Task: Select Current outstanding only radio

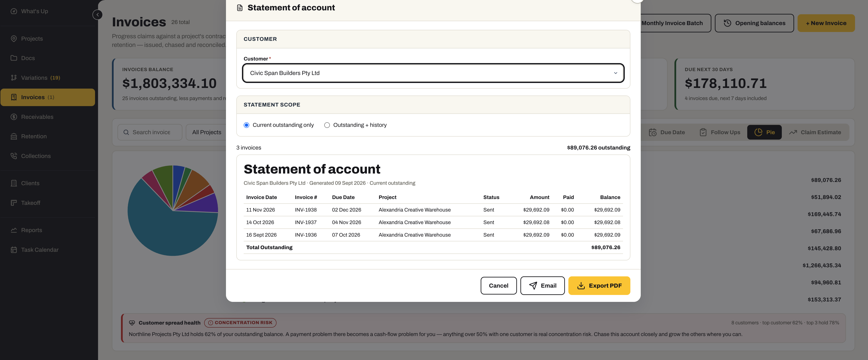Action: click(x=247, y=125)
